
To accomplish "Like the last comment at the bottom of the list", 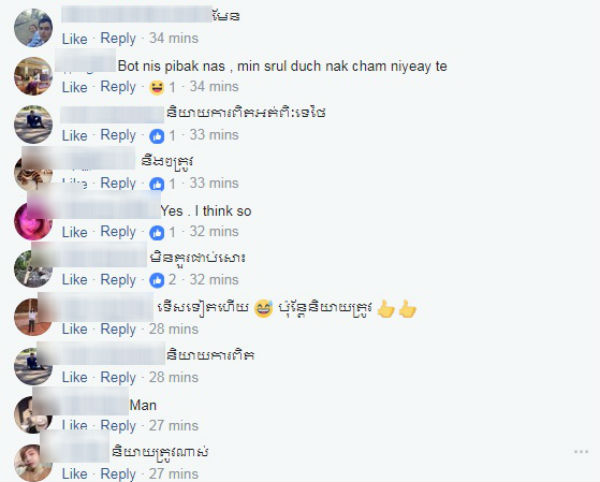I will [x=75, y=474].
